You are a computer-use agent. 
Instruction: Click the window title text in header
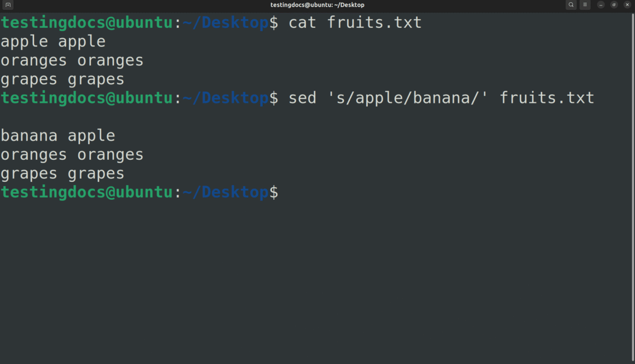click(x=317, y=5)
